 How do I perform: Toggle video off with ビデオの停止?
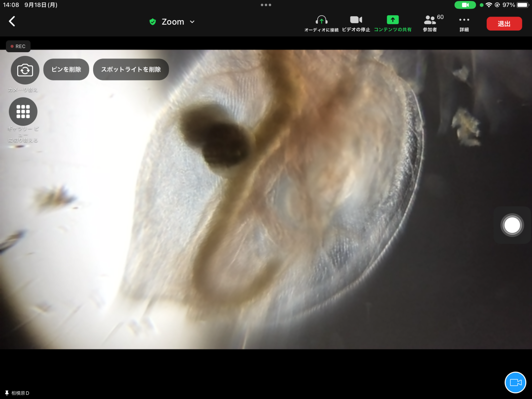coord(356,23)
